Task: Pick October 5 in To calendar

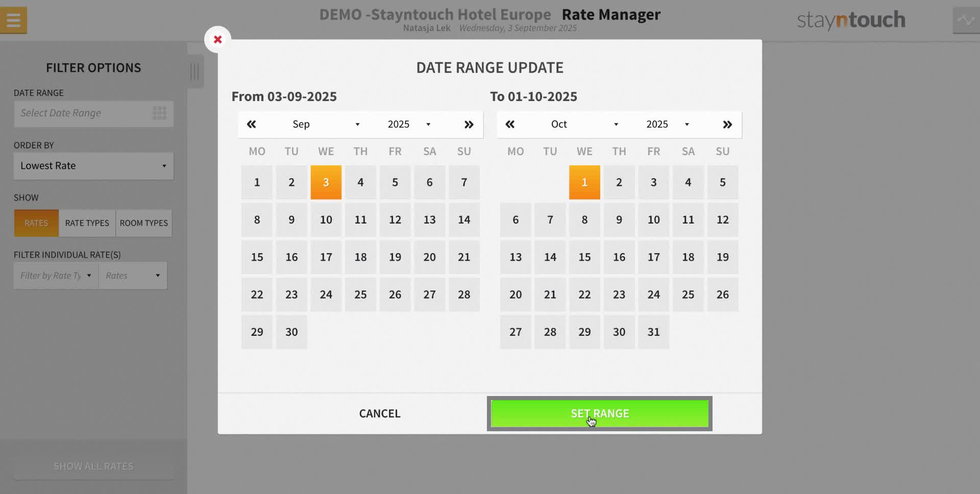Action: click(x=723, y=182)
